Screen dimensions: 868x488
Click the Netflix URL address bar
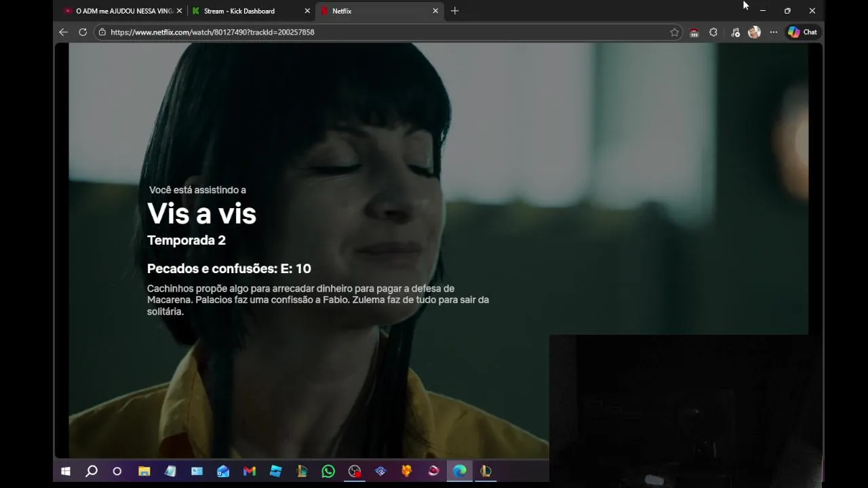387,32
